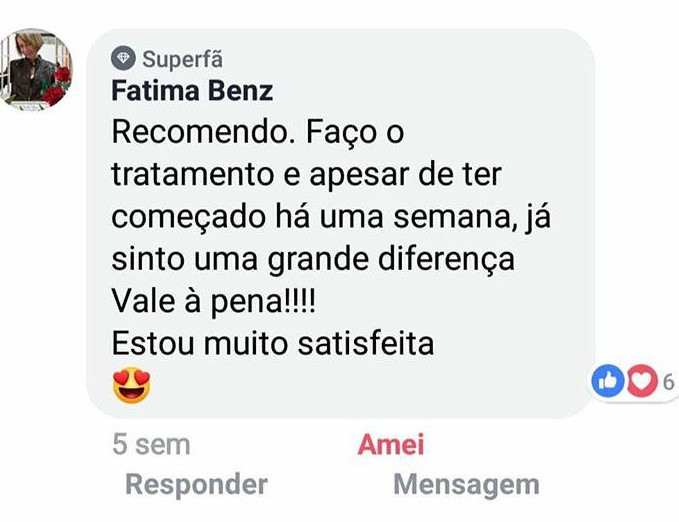
Task: Click the red heart reaction icon
Action: [x=641, y=381]
